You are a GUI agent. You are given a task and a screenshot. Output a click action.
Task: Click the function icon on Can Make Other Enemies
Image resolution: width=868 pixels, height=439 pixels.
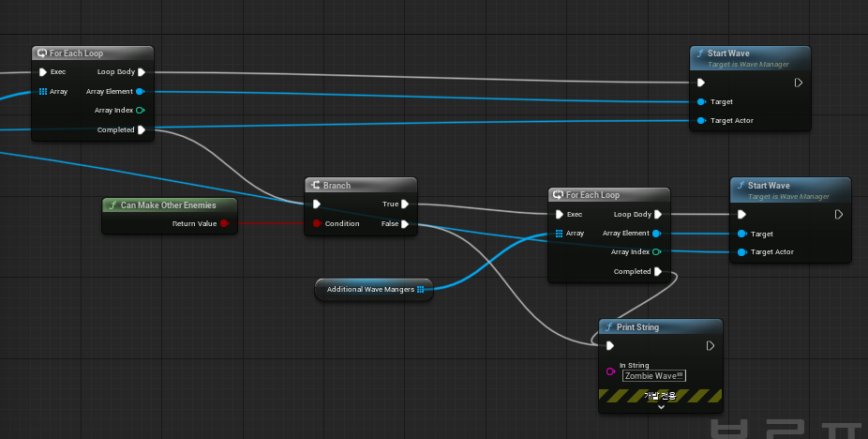tap(112, 205)
